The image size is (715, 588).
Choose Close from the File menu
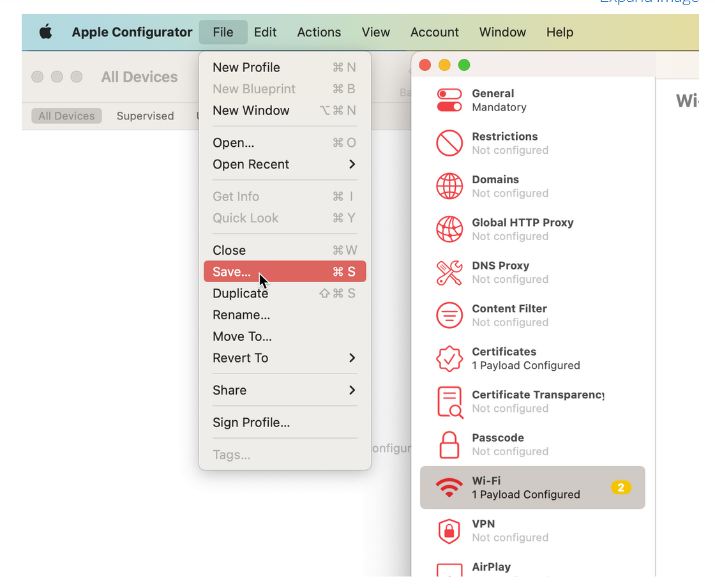pos(285,250)
